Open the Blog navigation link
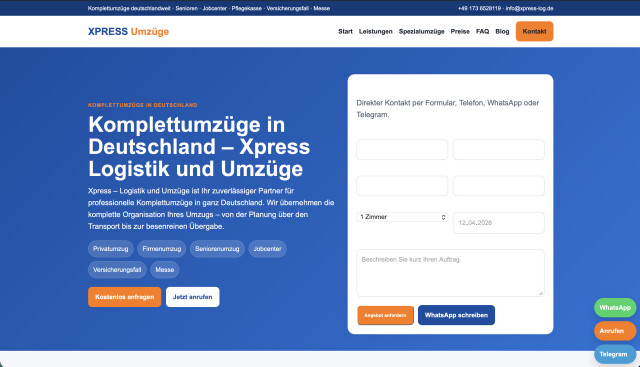The image size is (640, 367). pos(502,31)
